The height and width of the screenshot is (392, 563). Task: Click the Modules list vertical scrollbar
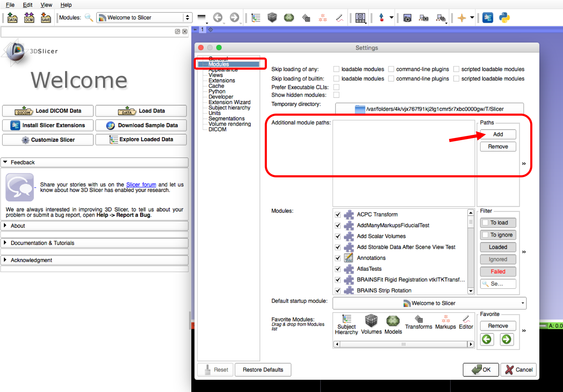click(471, 252)
